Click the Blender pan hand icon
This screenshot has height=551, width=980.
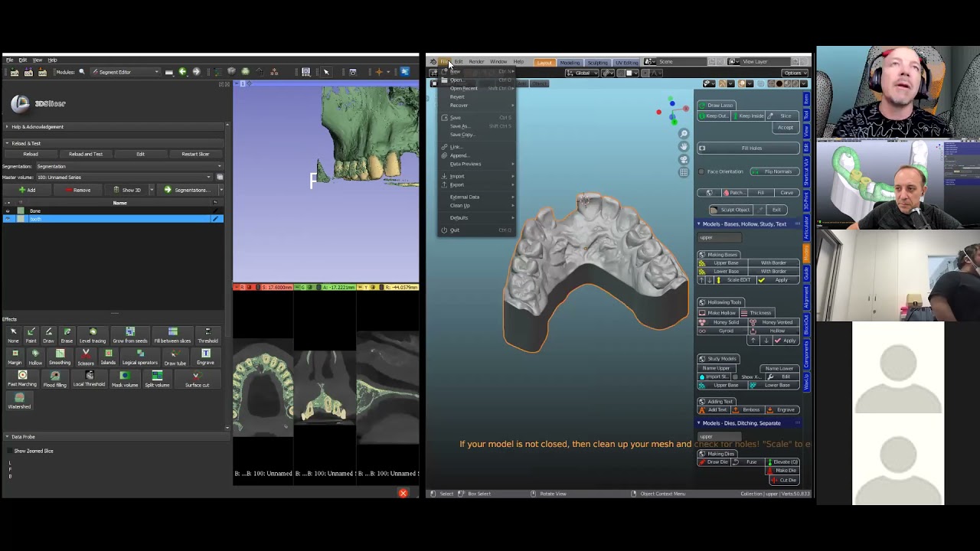(684, 146)
